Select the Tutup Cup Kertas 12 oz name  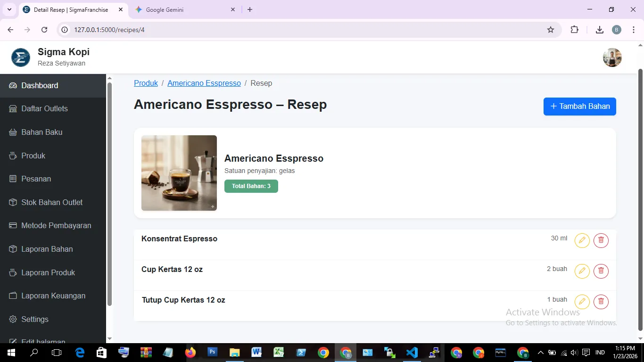183,300
